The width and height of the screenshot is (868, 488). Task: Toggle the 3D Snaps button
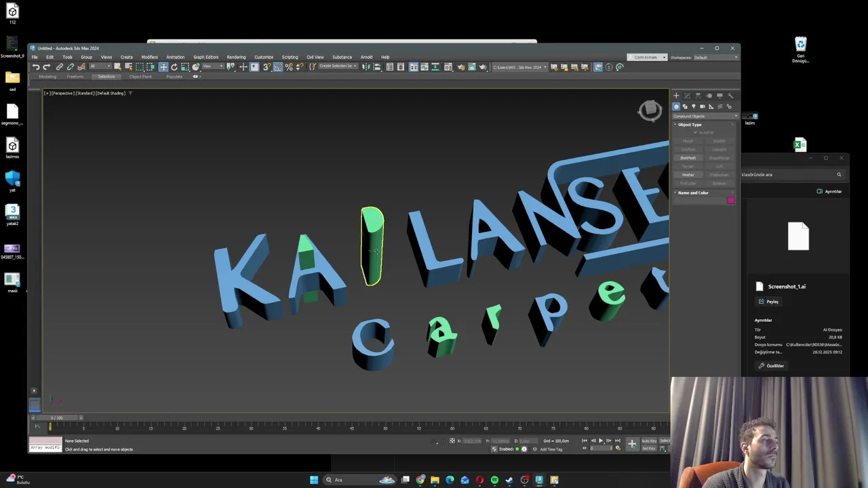[267, 66]
